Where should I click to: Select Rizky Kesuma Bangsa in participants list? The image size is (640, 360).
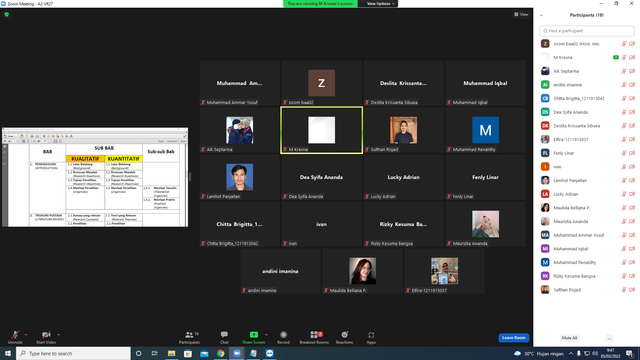[x=587, y=276]
